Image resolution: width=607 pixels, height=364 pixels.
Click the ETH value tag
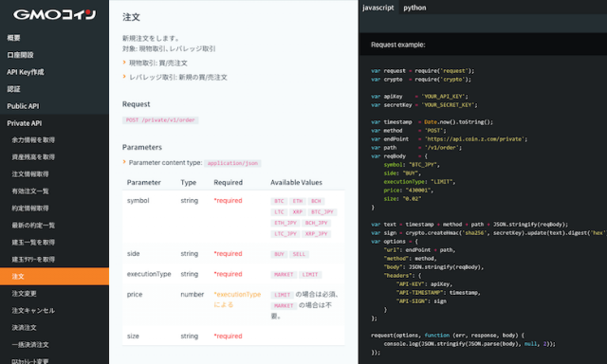pos(298,201)
